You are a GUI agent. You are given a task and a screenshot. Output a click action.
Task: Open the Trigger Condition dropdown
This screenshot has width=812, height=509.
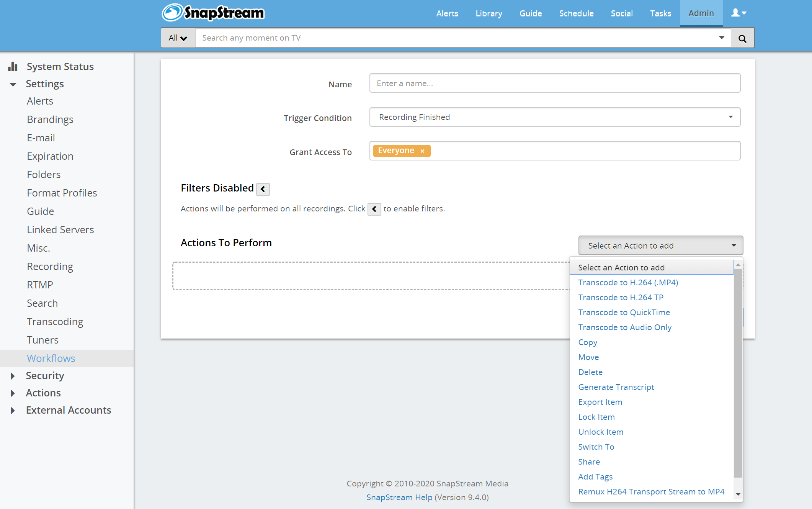(555, 117)
